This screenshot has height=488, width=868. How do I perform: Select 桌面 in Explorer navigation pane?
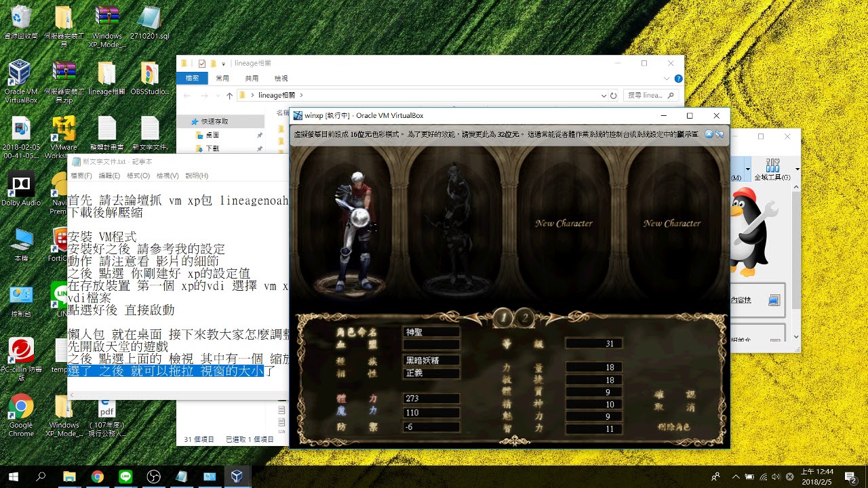pyautogui.click(x=212, y=135)
